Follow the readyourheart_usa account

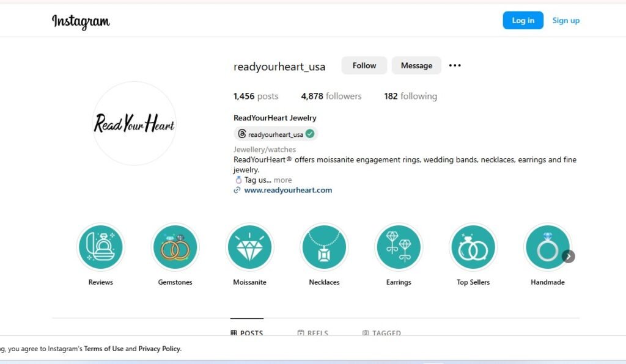pyautogui.click(x=364, y=65)
